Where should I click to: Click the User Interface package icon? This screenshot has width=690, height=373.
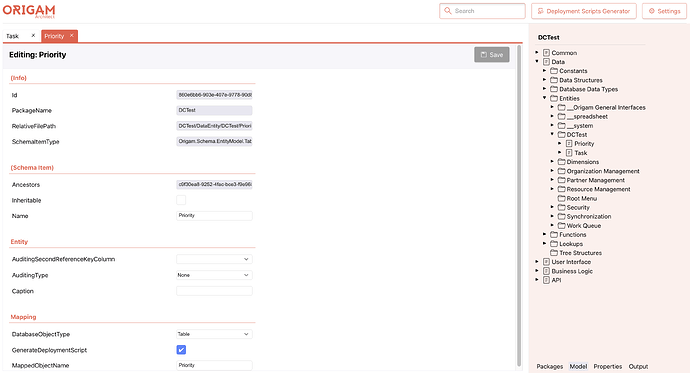tap(546, 262)
